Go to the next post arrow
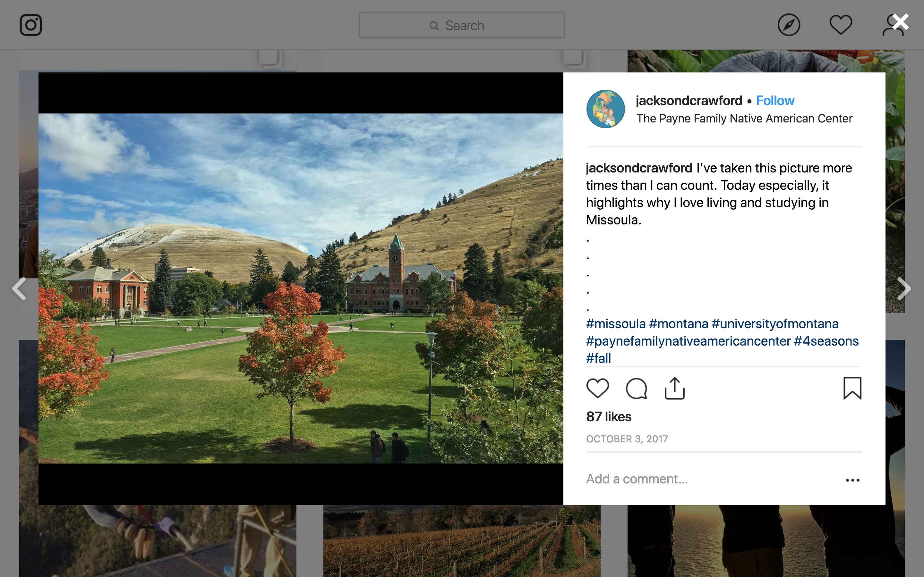This screenshot has width=924, height=577. click(904, 288)
